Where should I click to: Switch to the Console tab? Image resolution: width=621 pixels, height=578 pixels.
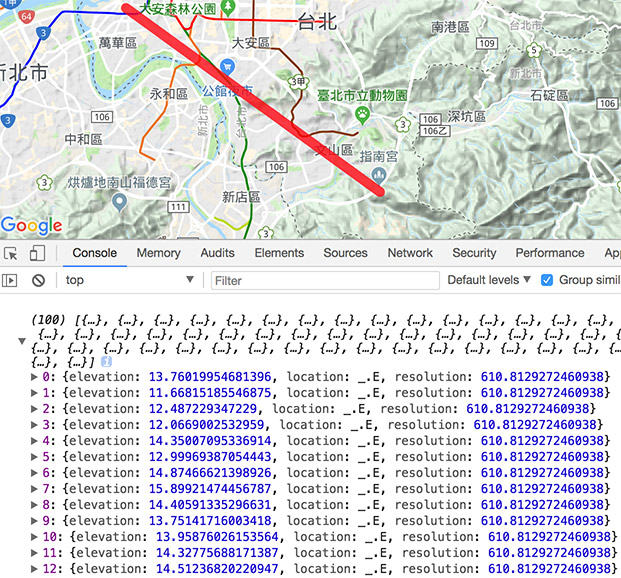[95, 253]
